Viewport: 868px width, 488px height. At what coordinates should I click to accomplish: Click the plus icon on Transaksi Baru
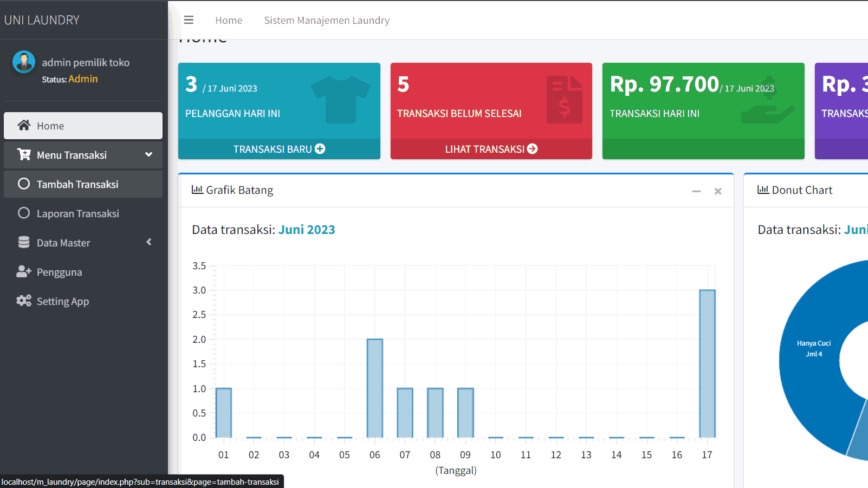(x=320, y=149)
